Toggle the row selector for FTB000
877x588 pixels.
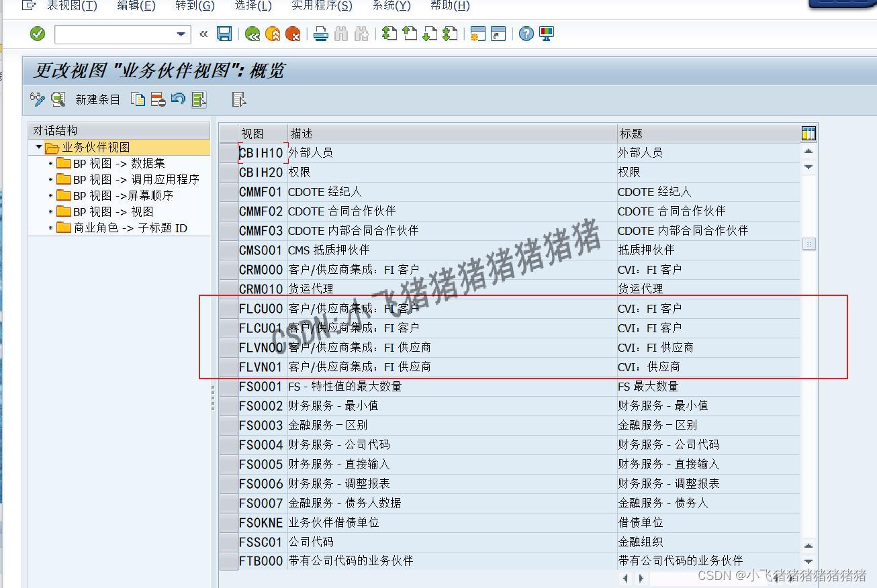pyautogui.click(x=229, y=560)
